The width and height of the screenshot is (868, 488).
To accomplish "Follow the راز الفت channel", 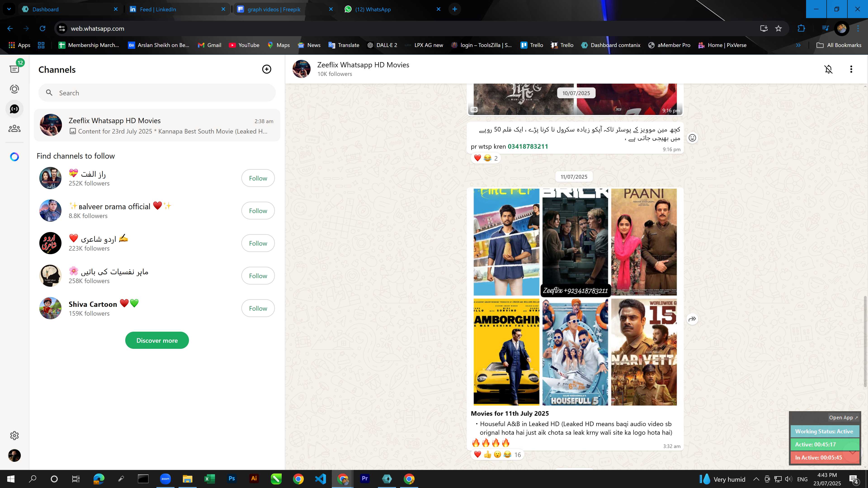I will pyautogui.click(x=258, y=178).
